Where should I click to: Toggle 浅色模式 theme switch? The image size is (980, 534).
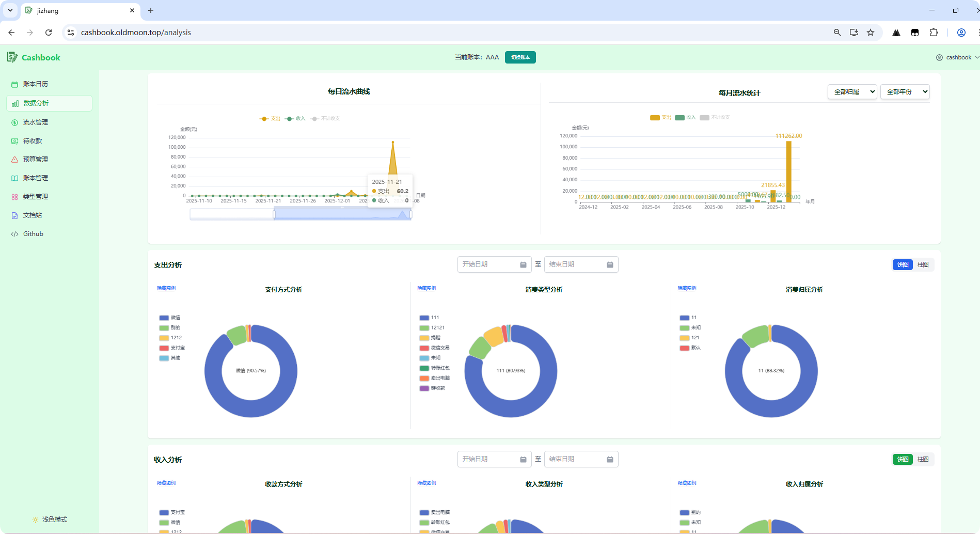[50, 520]
